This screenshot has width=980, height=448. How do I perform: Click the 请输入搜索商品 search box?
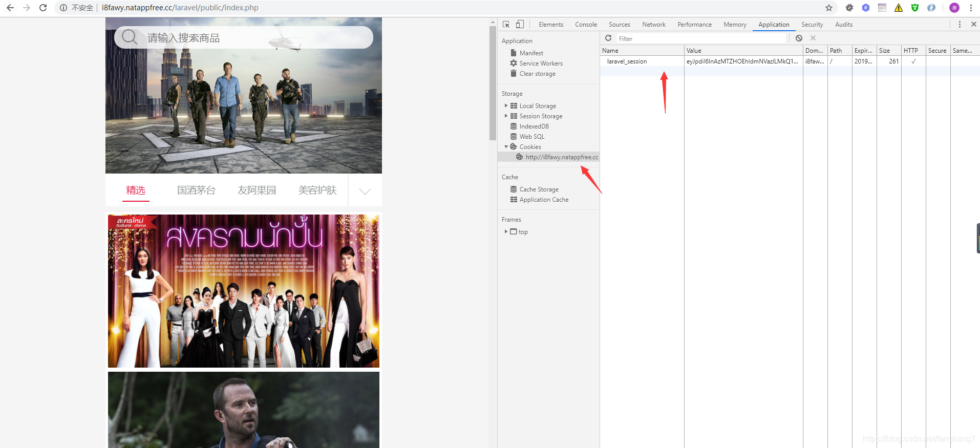coord(244,37)
